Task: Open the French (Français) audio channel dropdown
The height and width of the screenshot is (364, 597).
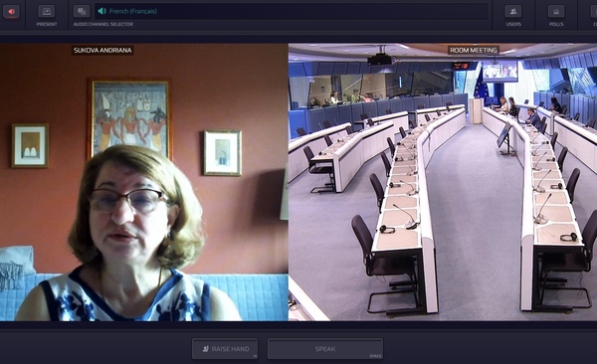Action: coord(292,11)
